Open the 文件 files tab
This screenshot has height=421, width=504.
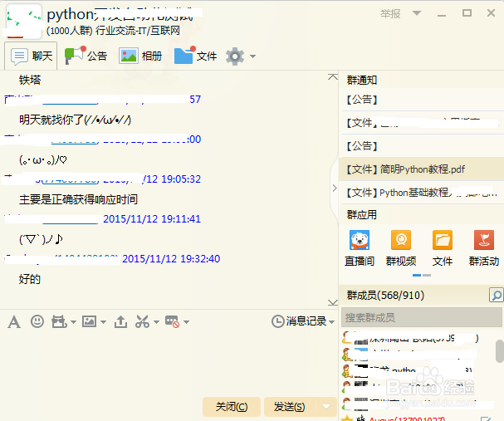(195, 56)
